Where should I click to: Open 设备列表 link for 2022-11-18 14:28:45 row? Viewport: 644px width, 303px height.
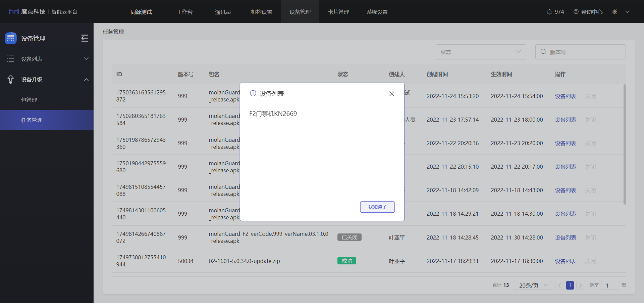point(566,237)
